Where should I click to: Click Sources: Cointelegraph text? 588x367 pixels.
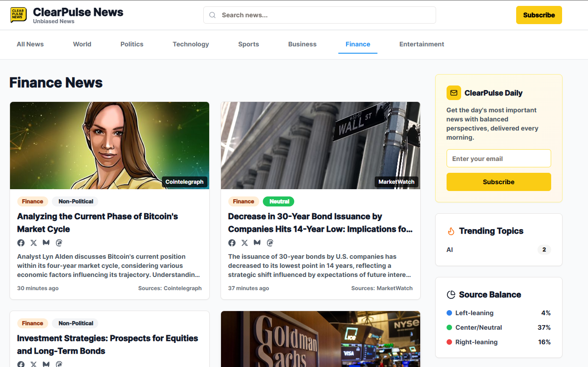click(170, 288)
